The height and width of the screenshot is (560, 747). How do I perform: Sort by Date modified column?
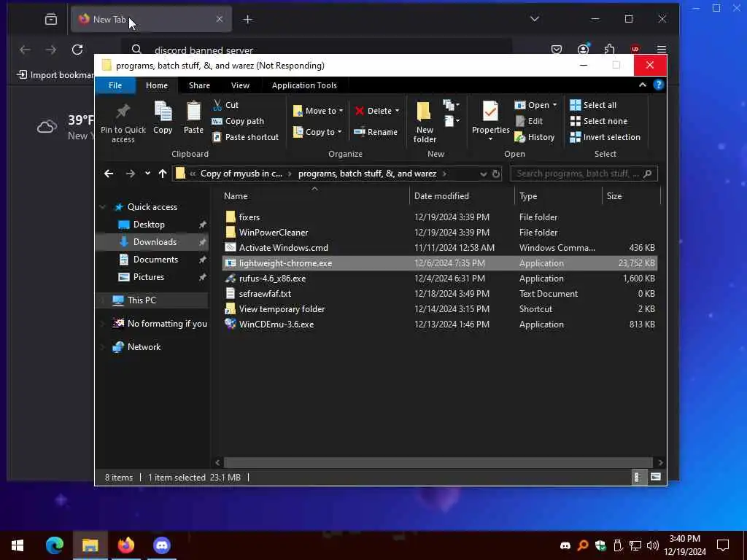pyautogui.click(x=460, y=195)
